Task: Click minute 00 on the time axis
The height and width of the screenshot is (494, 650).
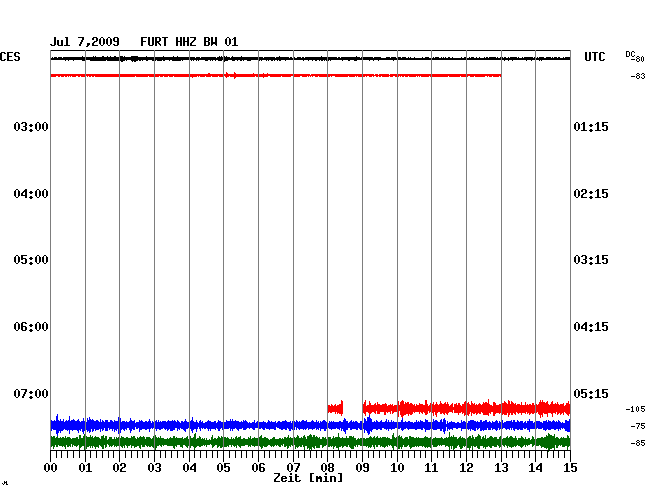Action: (x=51, y=467)
